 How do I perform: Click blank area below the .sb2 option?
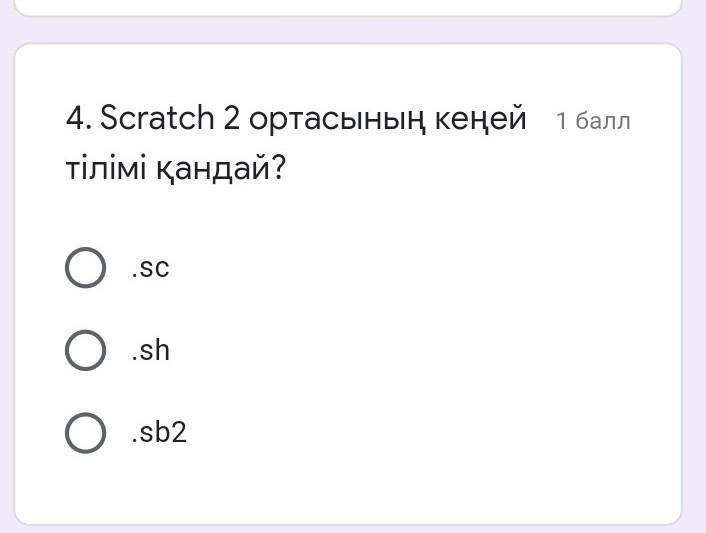[348, 490]
